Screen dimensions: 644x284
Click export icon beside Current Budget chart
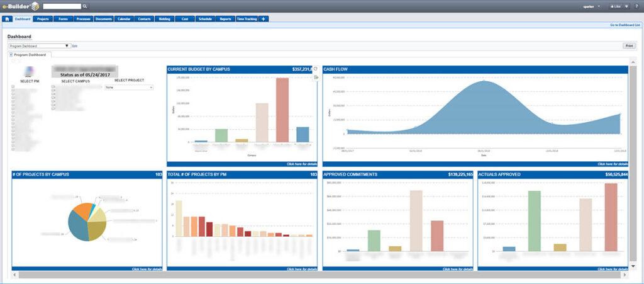(x=316, y=77)
